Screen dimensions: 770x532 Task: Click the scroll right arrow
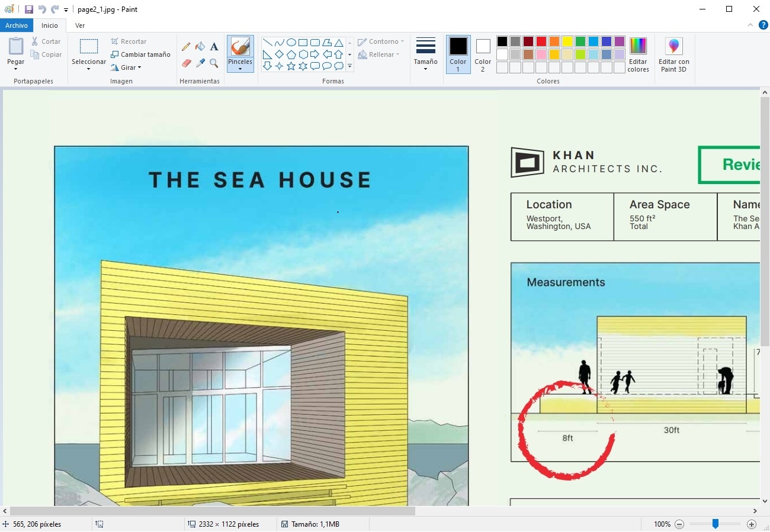click(x=755, y=511)
